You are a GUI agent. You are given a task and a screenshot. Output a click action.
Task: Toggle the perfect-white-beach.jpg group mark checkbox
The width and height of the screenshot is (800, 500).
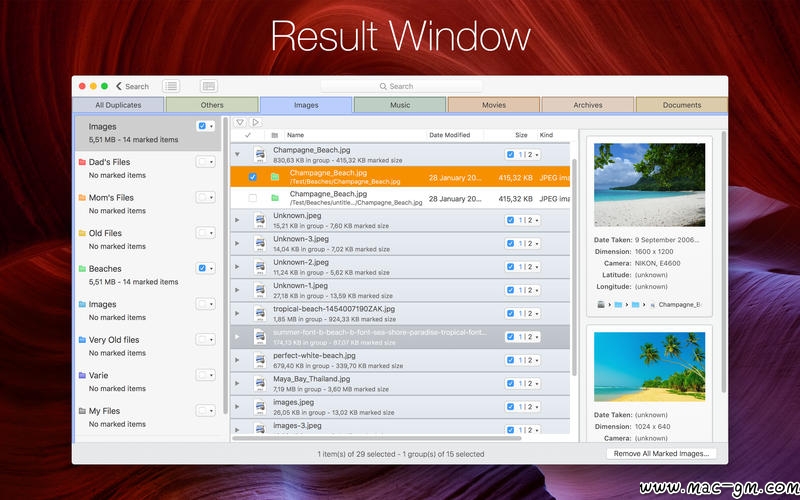[x=511, y=360]
